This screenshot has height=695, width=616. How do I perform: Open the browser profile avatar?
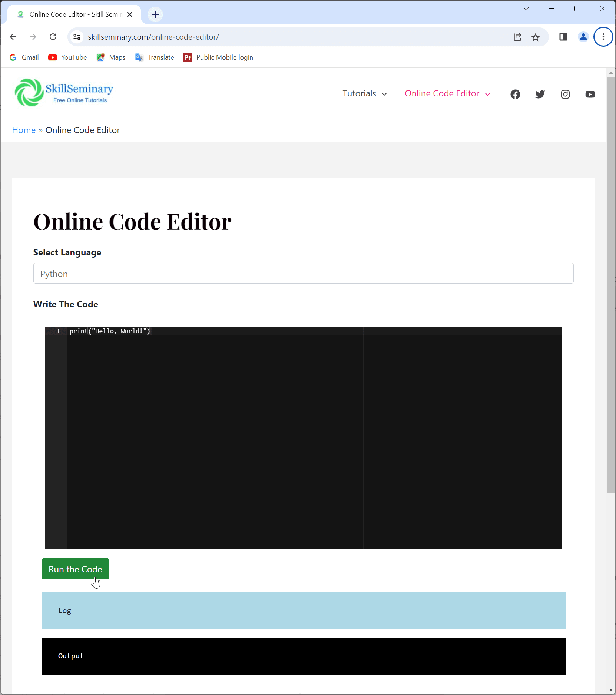[583, 37]
